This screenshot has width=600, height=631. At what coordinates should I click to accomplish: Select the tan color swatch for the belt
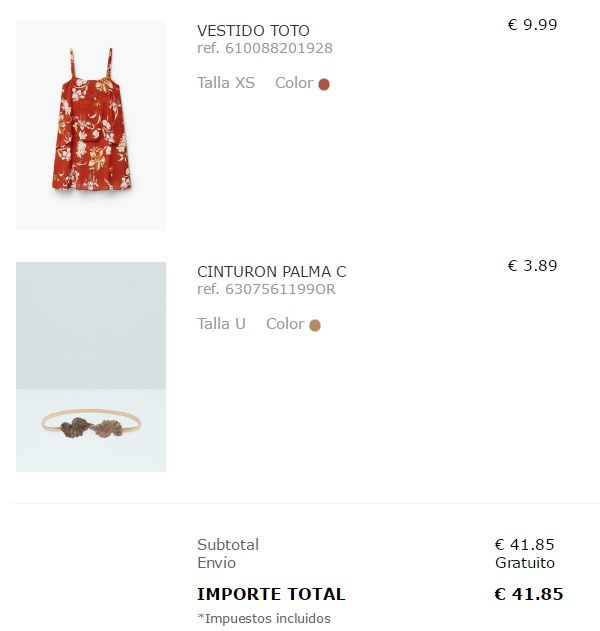click(x=315, y=325)
